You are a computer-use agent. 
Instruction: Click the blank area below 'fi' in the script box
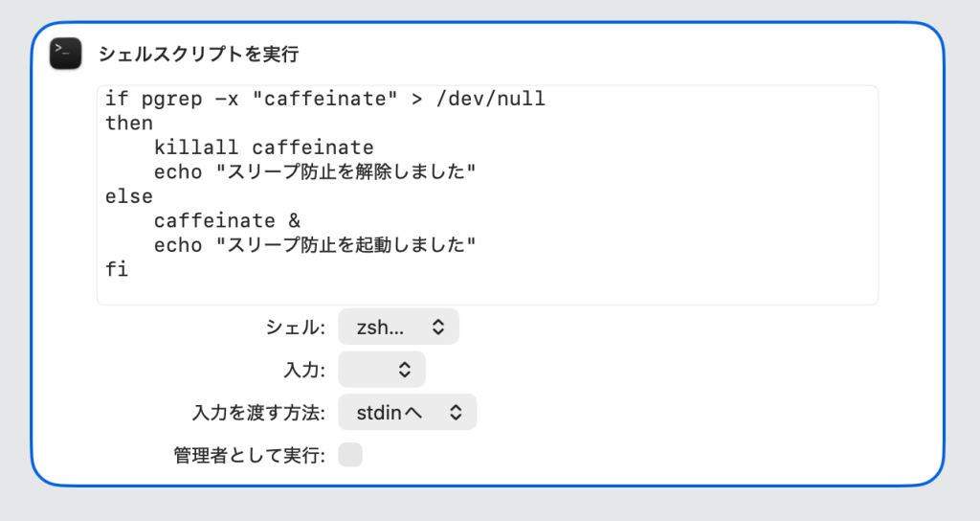tap(487, 292)
